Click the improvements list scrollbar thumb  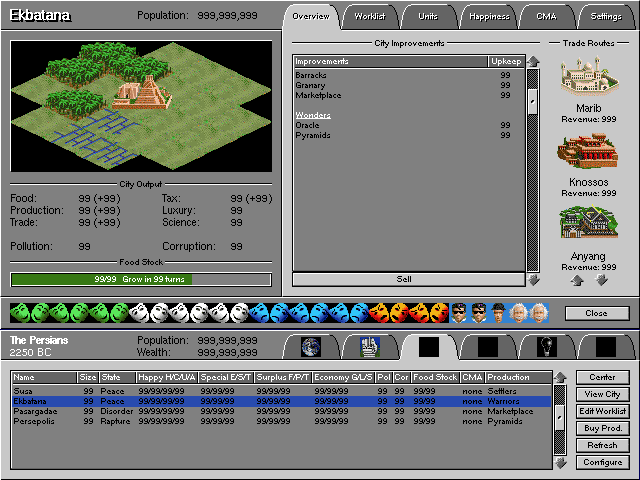coord(533,101)
